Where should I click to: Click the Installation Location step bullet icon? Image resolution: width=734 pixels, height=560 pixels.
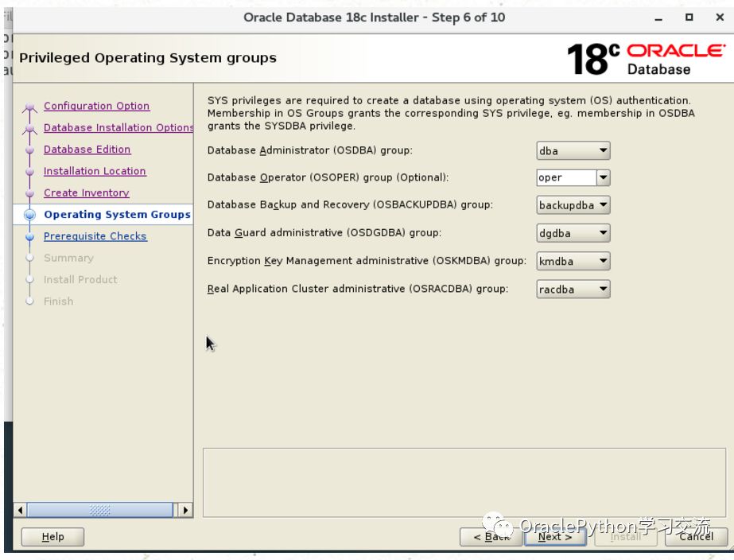click(x=30, y=172)
